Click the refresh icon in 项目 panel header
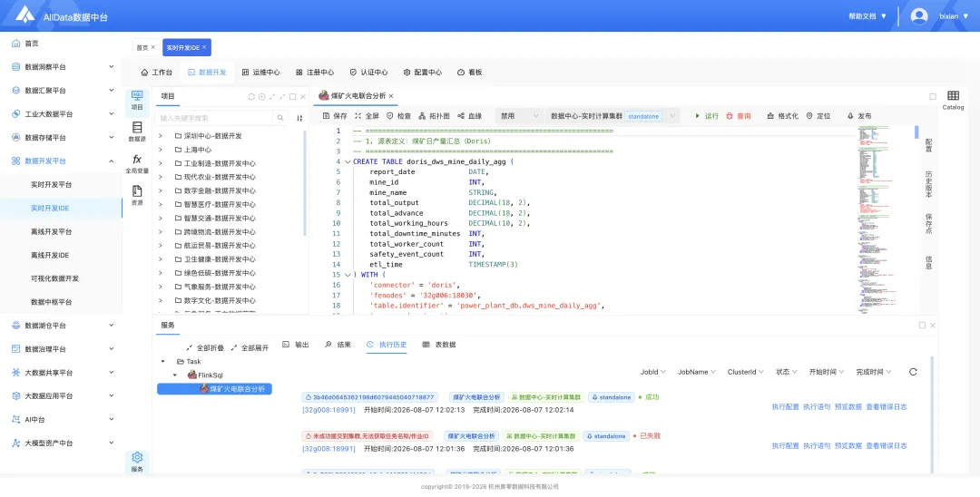 pyautogui.click(x=251, y=97)
